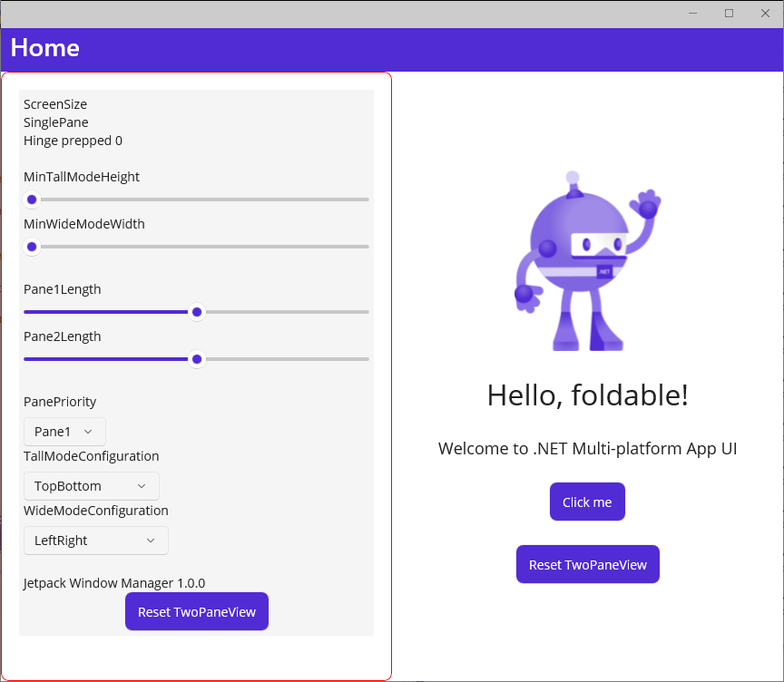Open the PanePriority dropdown showing Pane1

(64, 432)
